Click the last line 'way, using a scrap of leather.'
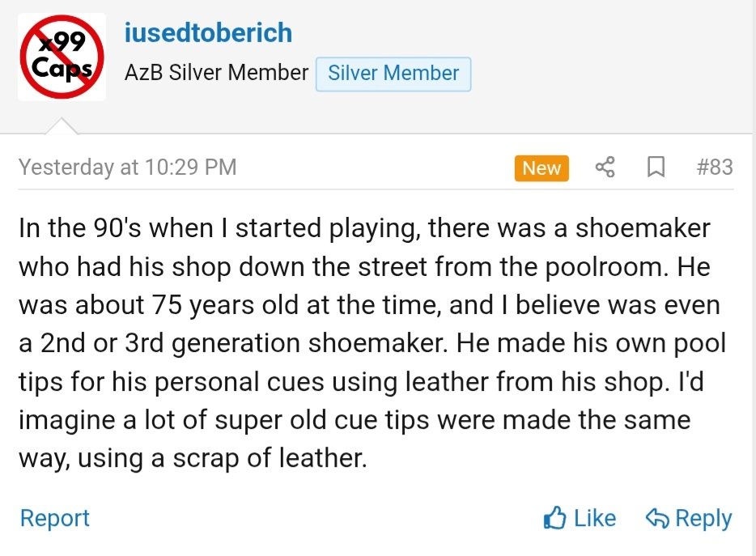 [193, 459]
